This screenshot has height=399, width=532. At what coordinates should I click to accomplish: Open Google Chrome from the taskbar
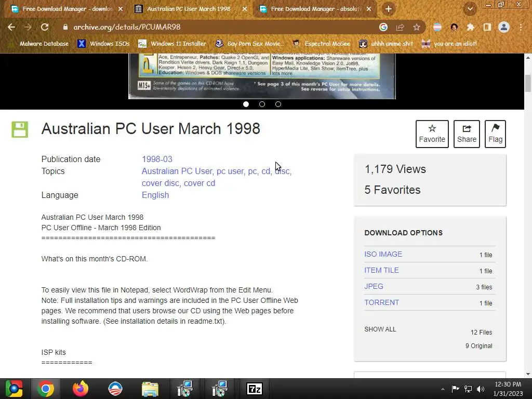(x=46, y=389)
